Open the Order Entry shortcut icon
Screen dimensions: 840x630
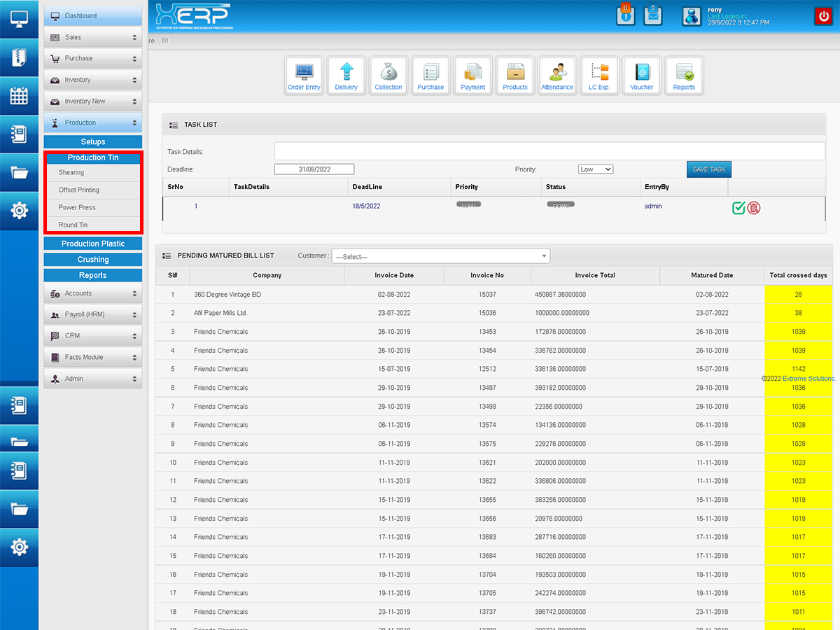tap(304, 76)
